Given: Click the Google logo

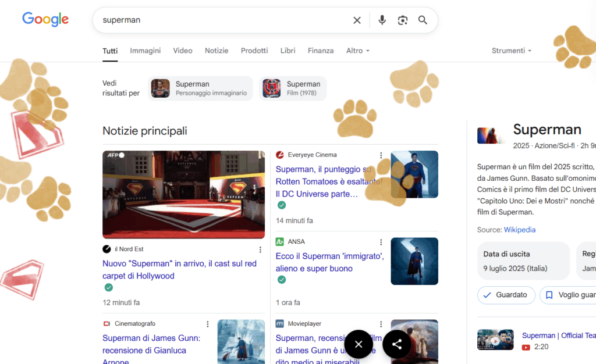Looking at the screenshot, I should 45,19.
